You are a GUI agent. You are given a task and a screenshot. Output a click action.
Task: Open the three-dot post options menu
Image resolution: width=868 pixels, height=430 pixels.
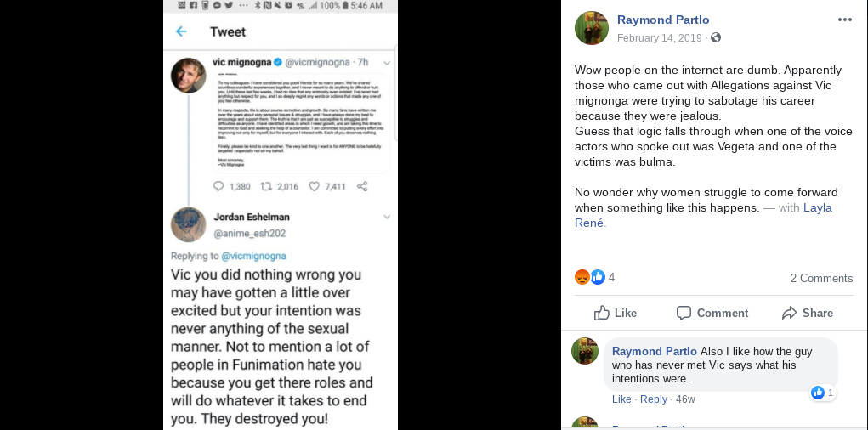(x=845, y=20)
